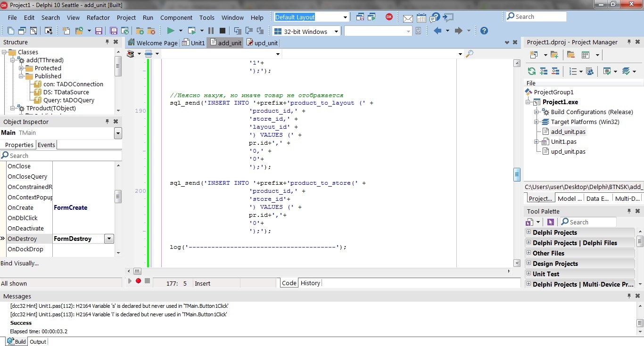Click the Run Until Return icon

(x=260, y=31)
